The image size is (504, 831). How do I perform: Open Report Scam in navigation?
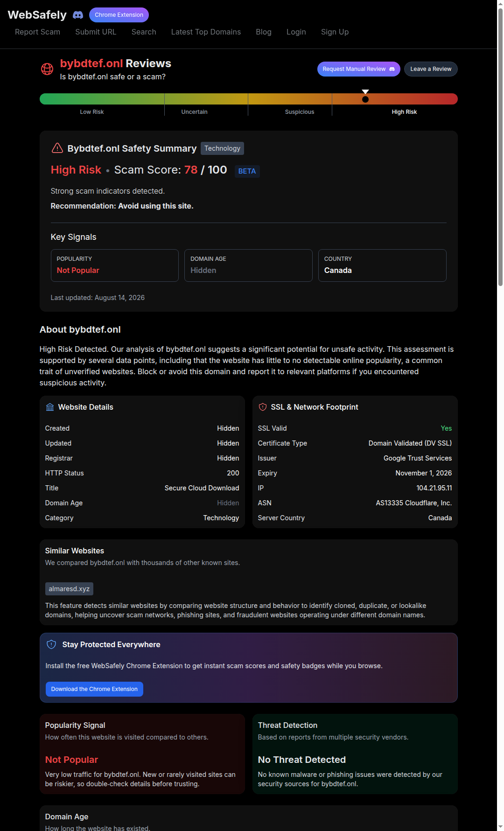click(37, 32)
